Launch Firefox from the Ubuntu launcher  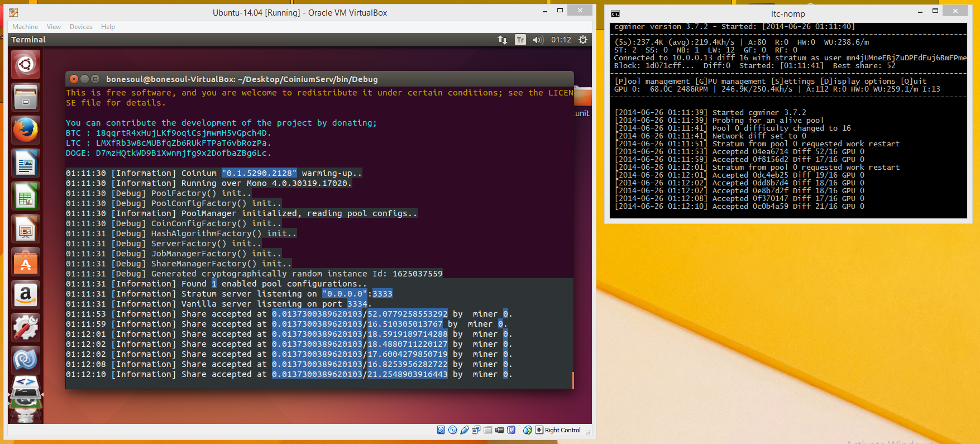click(26, 130)
